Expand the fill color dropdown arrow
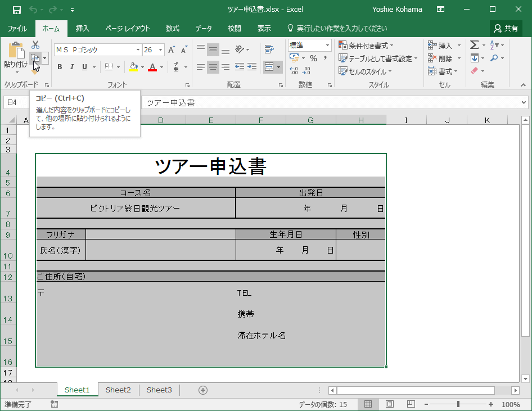 click(142, 67)
